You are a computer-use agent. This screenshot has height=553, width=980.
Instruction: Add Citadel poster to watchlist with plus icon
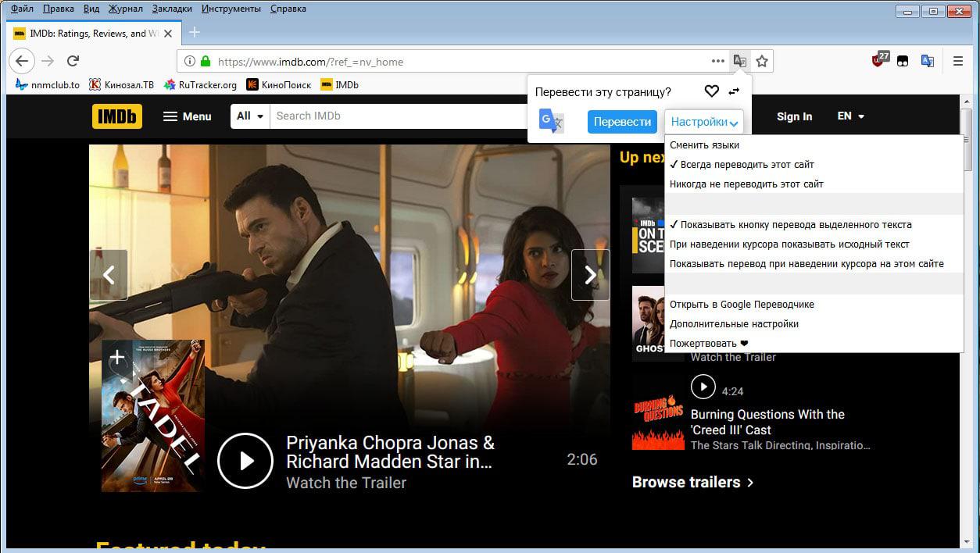click(116, 358)
